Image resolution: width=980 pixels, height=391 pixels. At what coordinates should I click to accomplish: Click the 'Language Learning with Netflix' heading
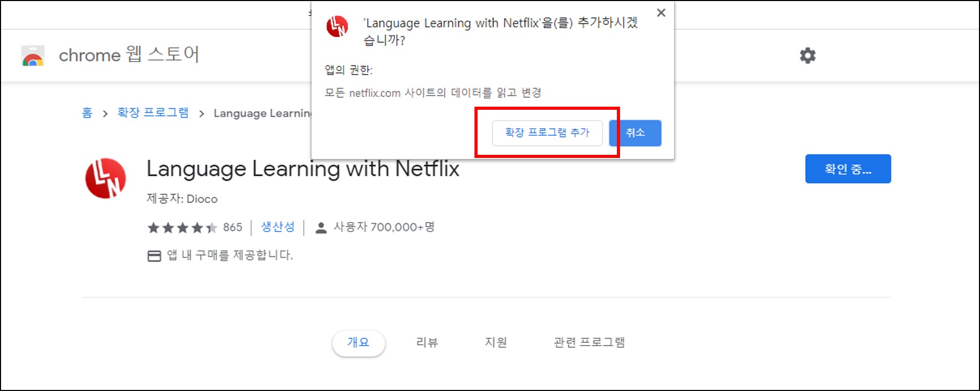tap(303, 169)
